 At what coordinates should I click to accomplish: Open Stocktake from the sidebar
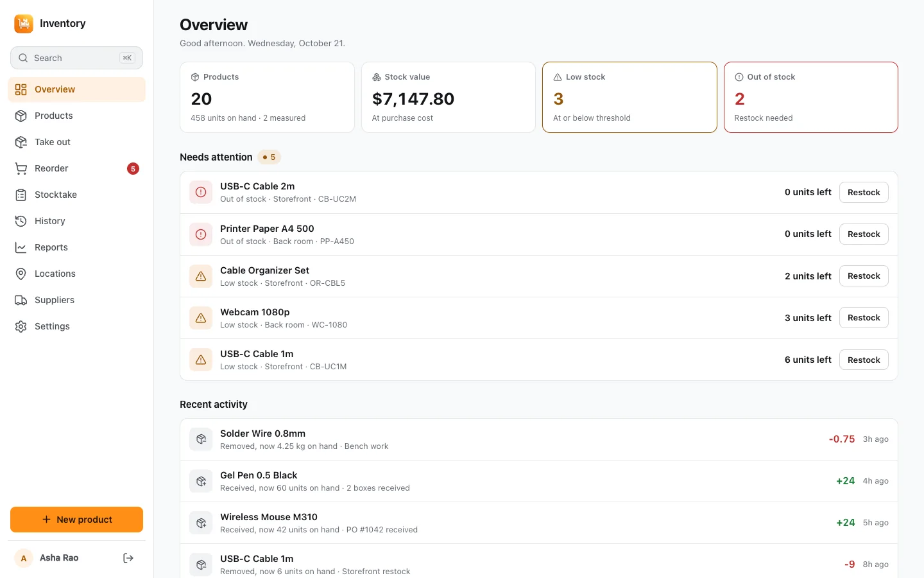tap(77, 195)
